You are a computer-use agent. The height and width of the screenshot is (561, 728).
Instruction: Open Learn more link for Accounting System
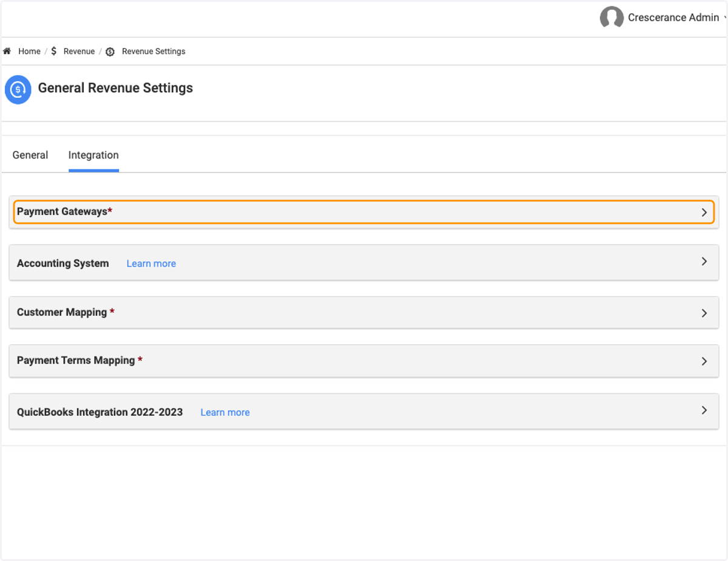(x=151, y=263)
